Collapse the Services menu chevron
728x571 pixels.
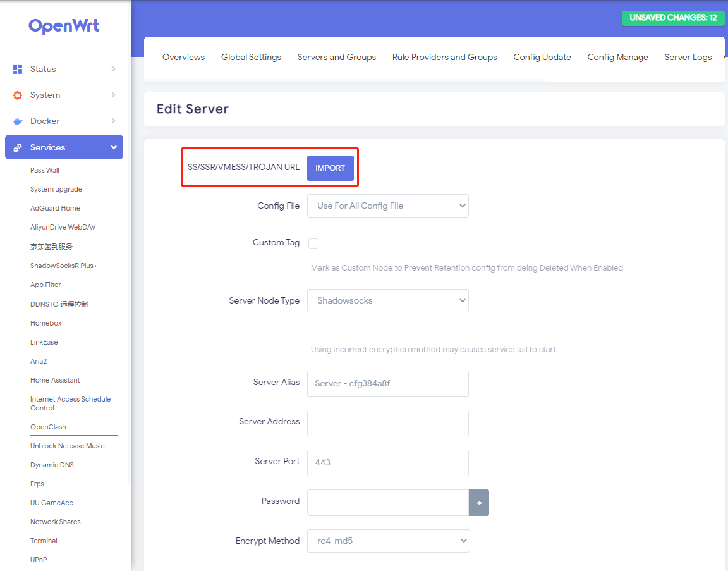(x=114, y=147)
